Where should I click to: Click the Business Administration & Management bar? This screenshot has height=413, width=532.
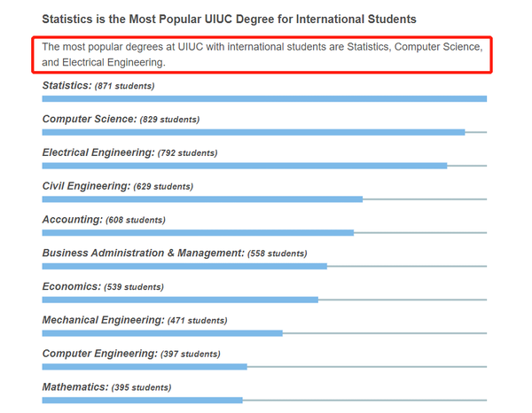[184, 266]
